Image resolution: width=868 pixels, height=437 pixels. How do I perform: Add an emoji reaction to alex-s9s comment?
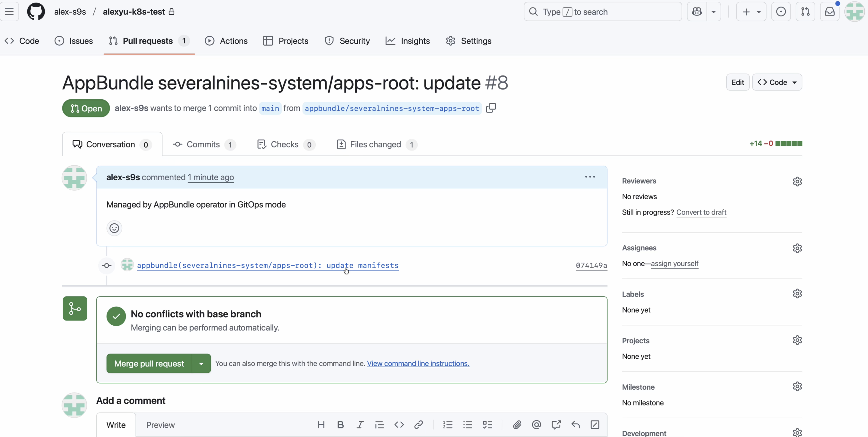[x=114, y=228]
